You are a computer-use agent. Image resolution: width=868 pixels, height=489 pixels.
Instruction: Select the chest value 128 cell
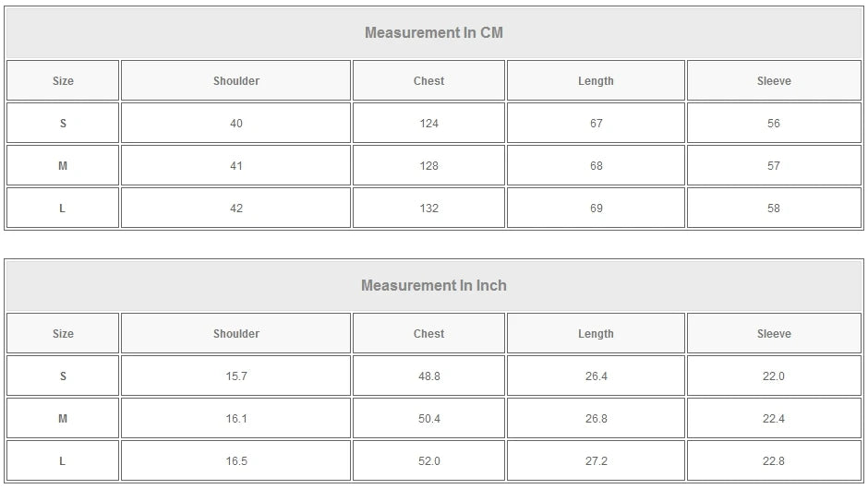pyautogui.click(x=428, y=166)
